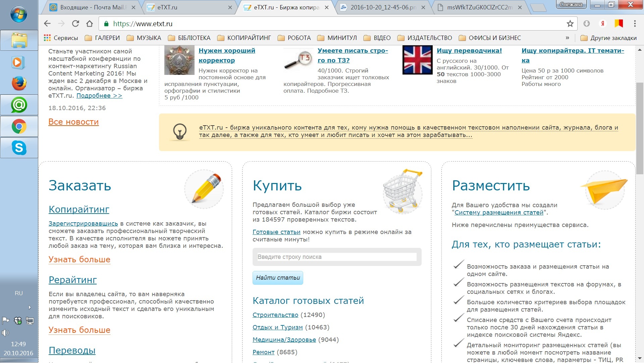
Task: Click the download extension icon in the toolbar
Action: click(x=587, y=24)
